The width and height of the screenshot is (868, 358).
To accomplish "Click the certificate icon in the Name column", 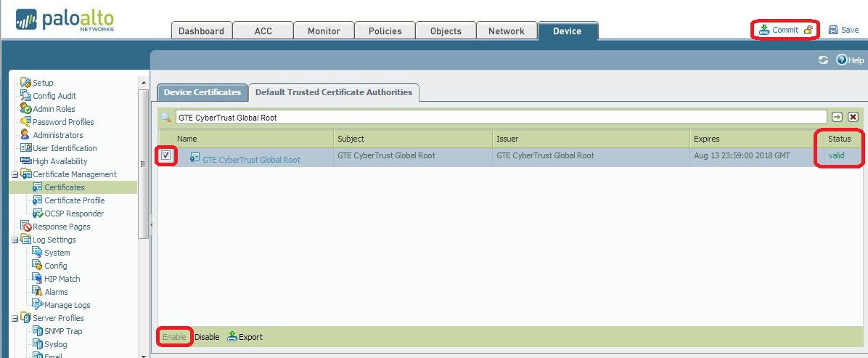I will (195, 158).
